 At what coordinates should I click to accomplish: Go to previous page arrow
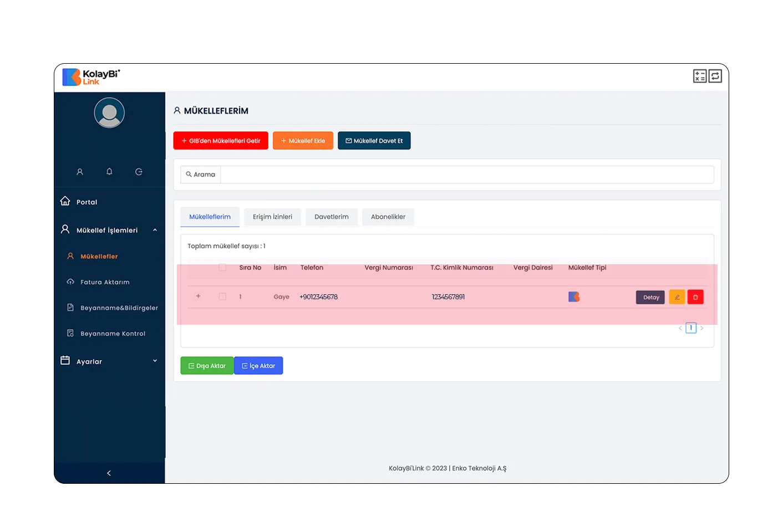point(680,328)
